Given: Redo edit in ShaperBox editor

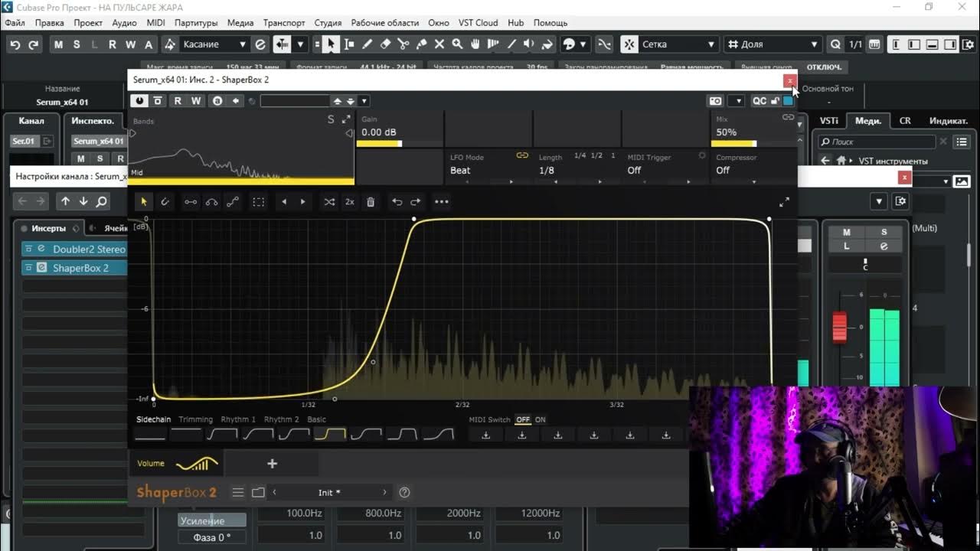Looking at the screenshot, I should click(x=416, y=202).
